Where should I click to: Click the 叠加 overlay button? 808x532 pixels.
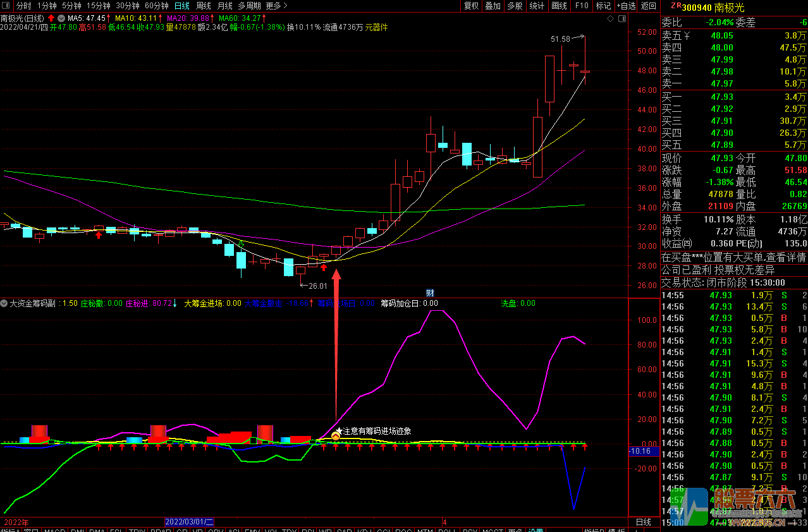pos(493,6)
